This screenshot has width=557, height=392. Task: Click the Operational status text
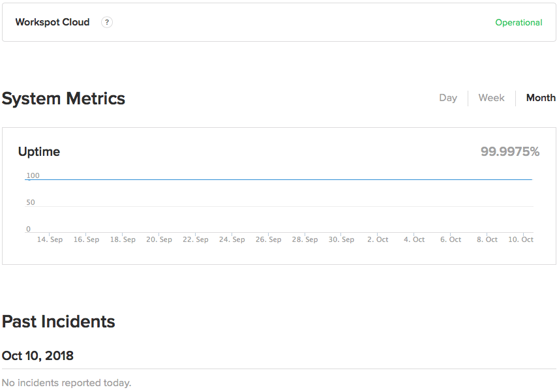(x=519, y=23)
